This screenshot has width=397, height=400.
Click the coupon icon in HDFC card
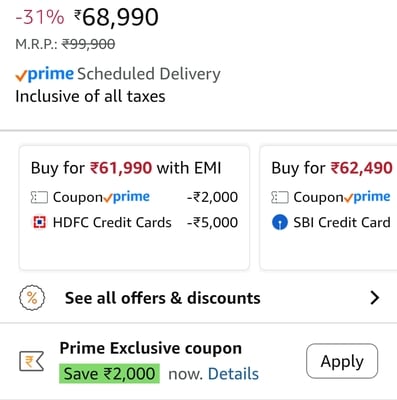[39, 197]
